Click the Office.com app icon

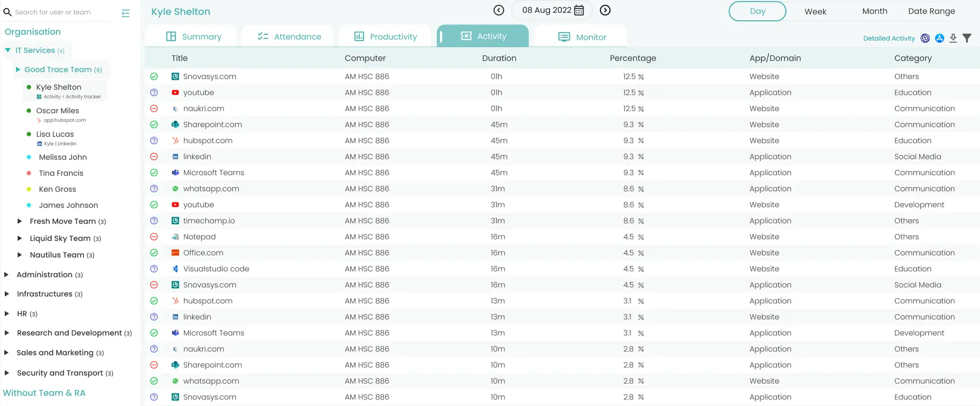[175, 253]
